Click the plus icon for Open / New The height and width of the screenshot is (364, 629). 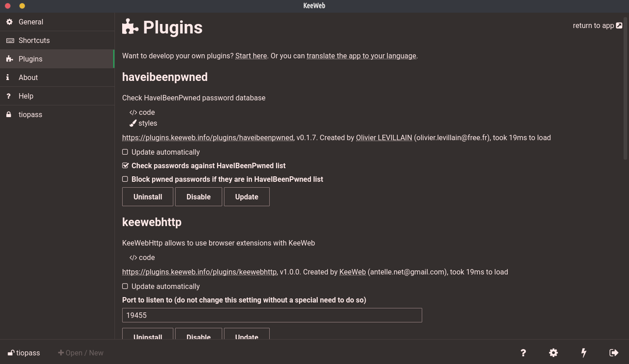pos(61,353)
